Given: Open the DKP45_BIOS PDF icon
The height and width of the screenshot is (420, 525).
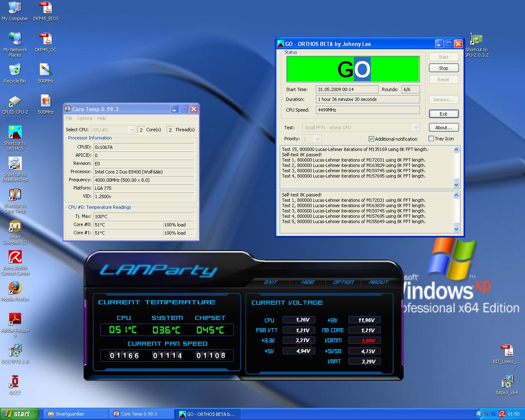Looking at the screenshot, I should (46, 11).
